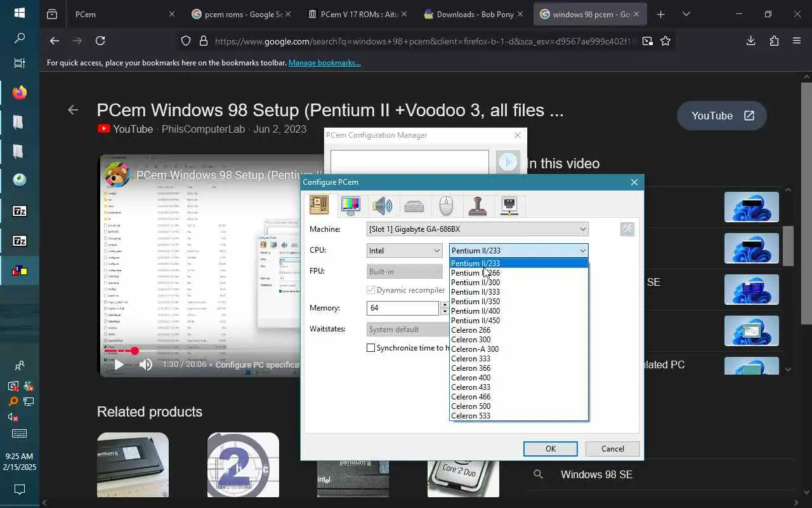Image resolution: width=812 pixels, height=508 pixels.
Task: Open the Mouse tab icon
Action: [x=446, y=205]
